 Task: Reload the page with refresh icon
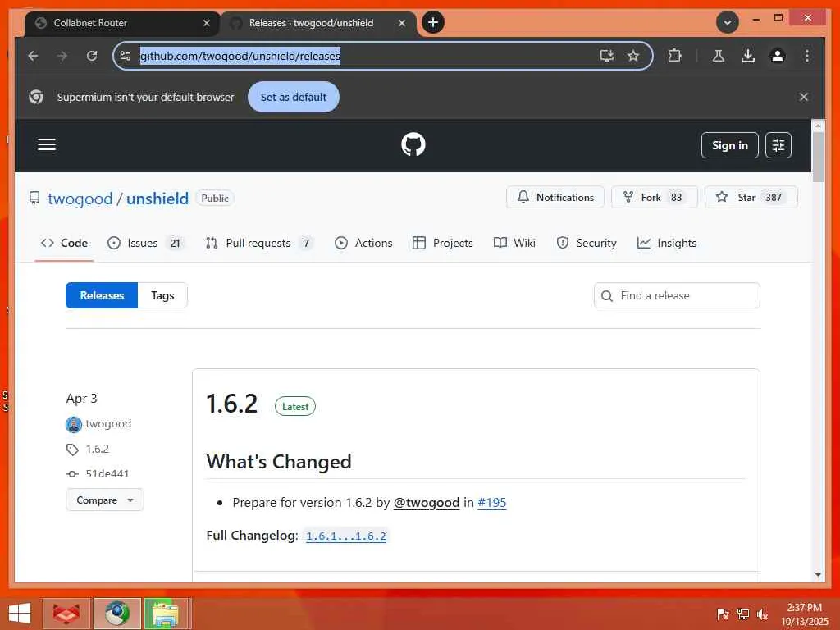coord(92,56)
